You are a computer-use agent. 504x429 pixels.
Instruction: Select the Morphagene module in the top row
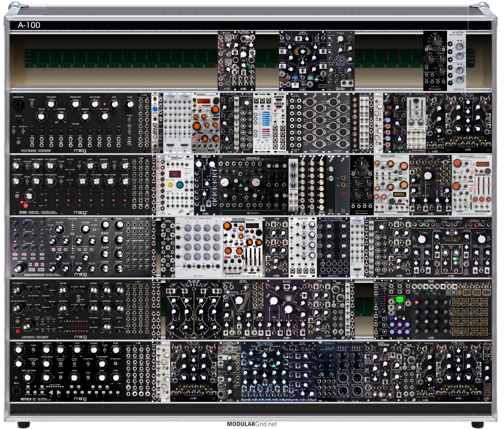click(x=302, y=61)
